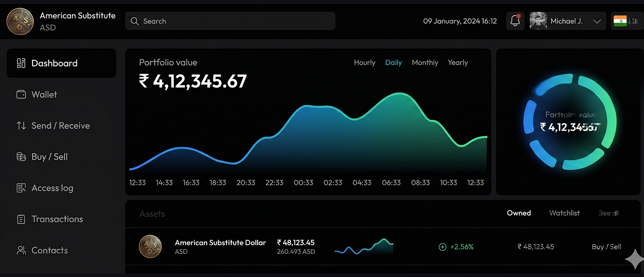Click the notification bell icon

pos(515,21)
